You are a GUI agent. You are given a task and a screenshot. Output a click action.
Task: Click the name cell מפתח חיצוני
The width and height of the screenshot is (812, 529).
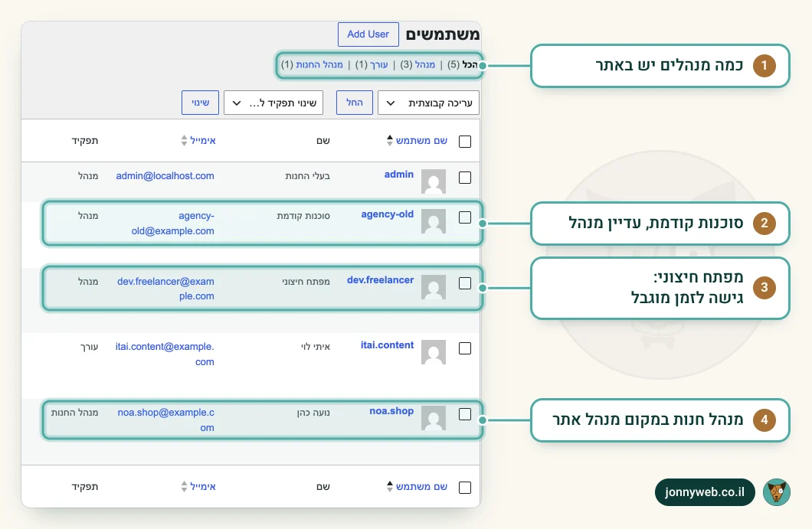[x=306, y=282]
